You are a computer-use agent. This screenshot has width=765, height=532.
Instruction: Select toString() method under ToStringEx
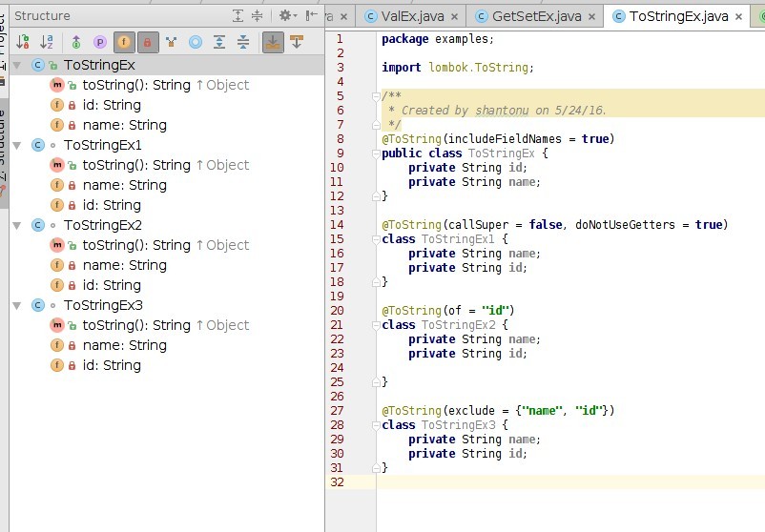pyautogui.click(x=165, y=86)
